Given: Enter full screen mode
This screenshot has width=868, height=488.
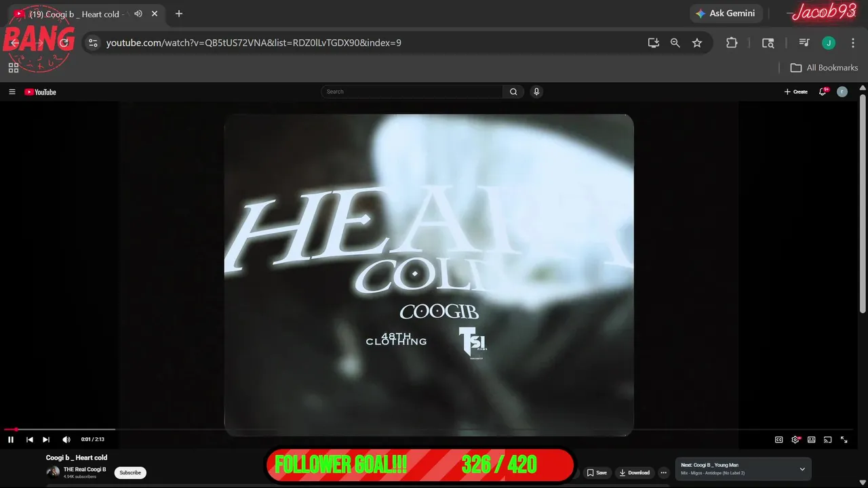Looking at the screenshot, I should [x=844, y=440].
